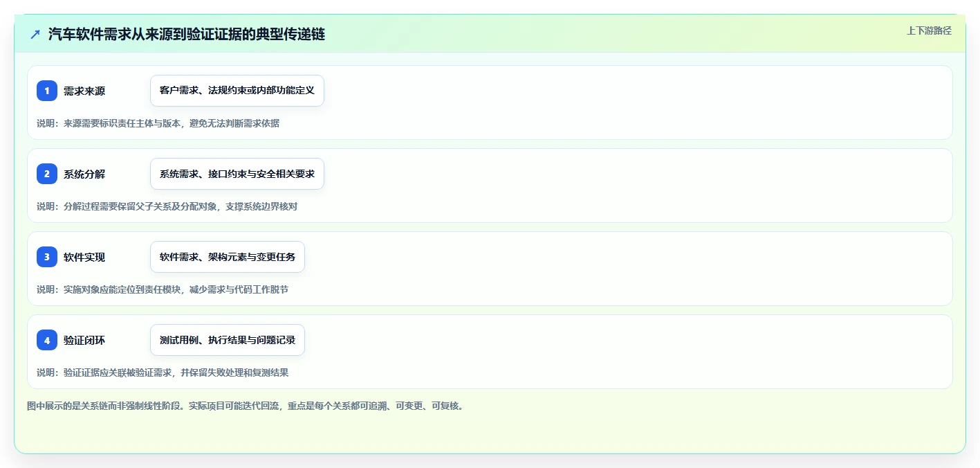Screen dimensions: 980x468
Task: Click the note 分解过程需要保留父子关系及分配对象
Action: [141, 206]
